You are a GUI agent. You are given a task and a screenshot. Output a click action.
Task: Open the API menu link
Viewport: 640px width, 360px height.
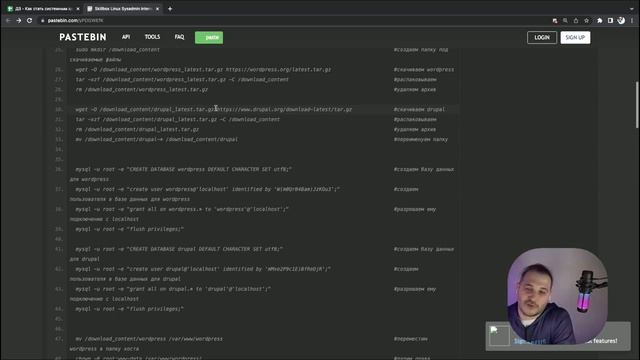tap(126, 37)
